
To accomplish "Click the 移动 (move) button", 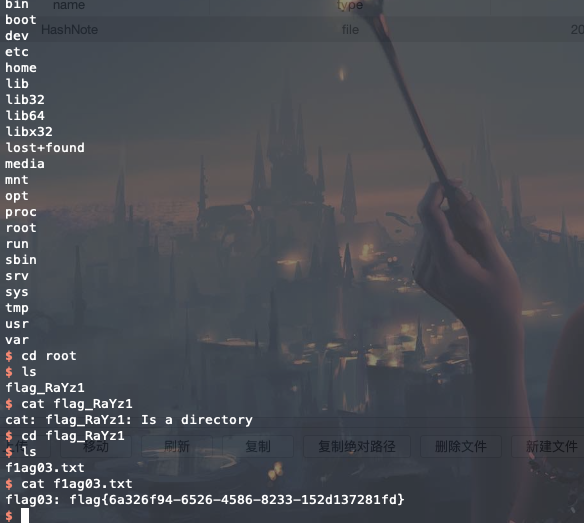I will pyautogui.click(x=96, y=446).
